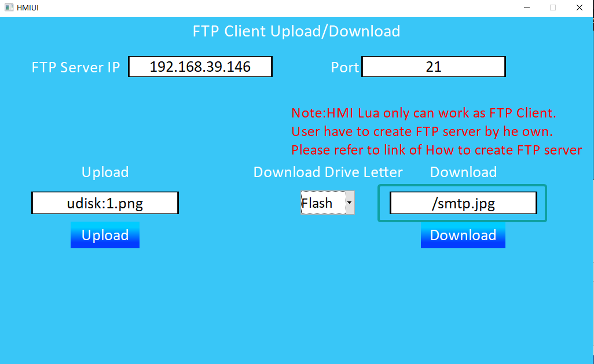Select the upload path field udisk:1.png
Image resolution: width=594 pixels, height=364 pixels.
(x=105, y=203)
